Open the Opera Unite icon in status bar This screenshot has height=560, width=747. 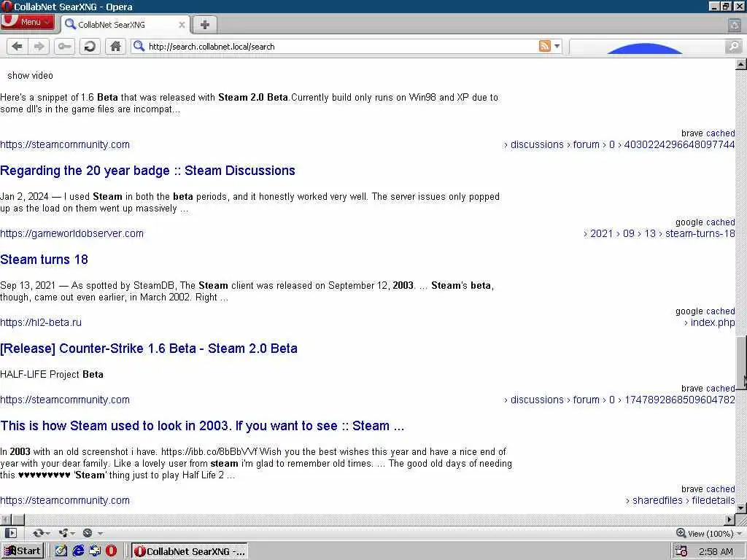[x=63, y=533]
